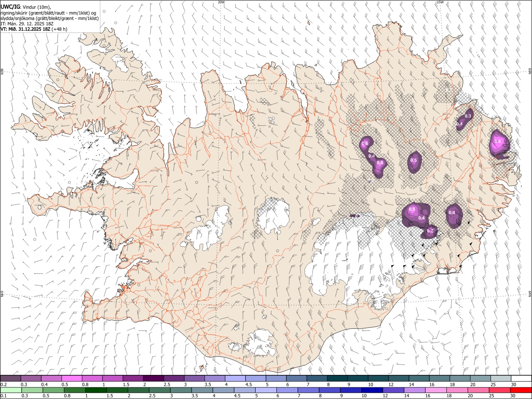Click the 15W longitude label at top

440,2
